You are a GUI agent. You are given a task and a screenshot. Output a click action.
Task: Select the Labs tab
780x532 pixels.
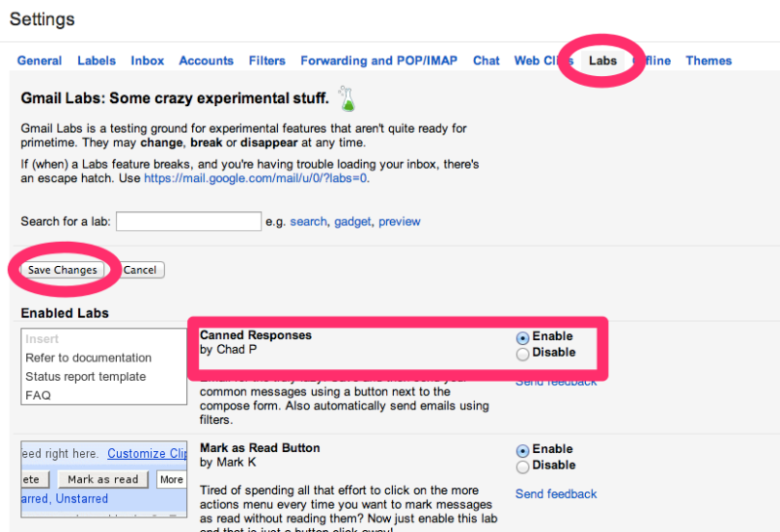tap(603, 60)
